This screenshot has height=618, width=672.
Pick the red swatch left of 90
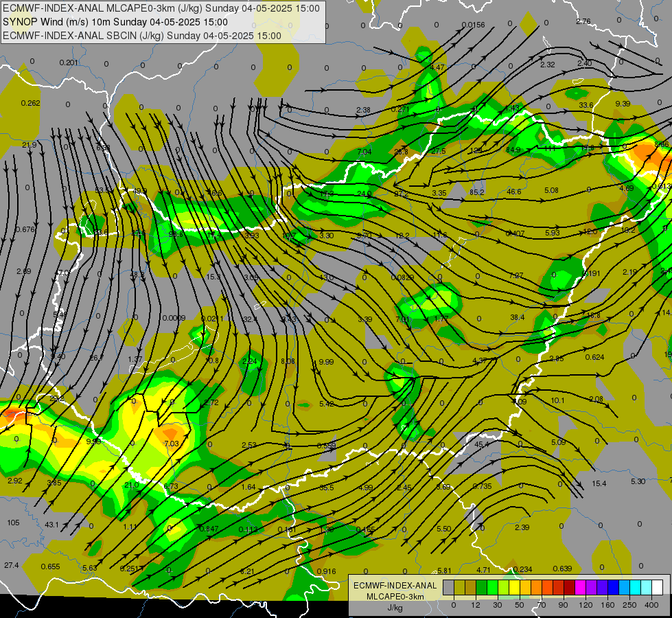(559, 587)
